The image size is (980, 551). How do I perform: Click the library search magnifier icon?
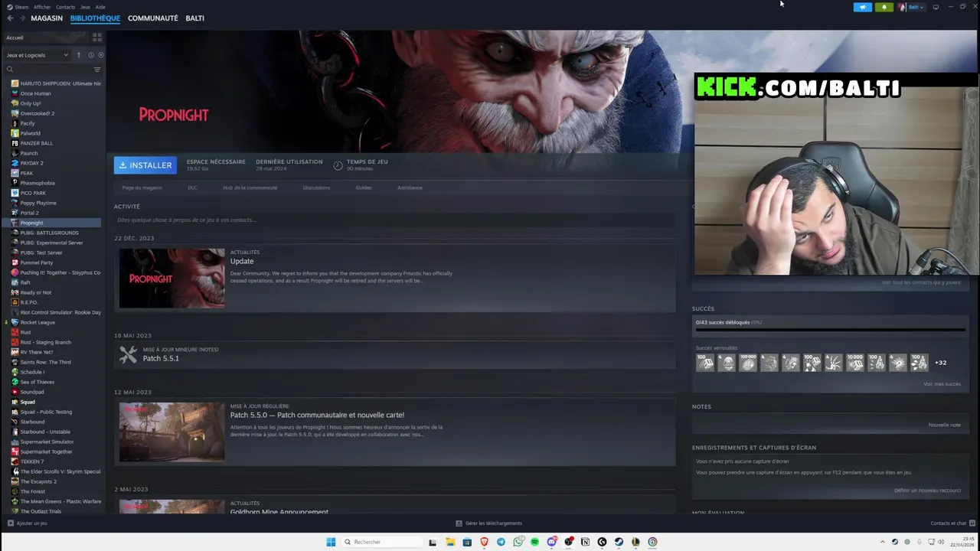tap(10, 70)
